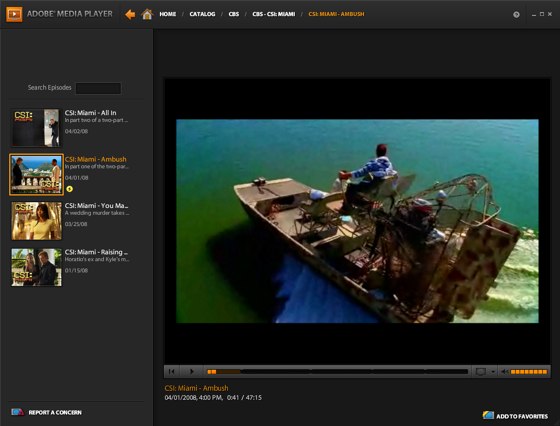The height and width of the screenshot is (426, 560).
Task: Open the options gear icon in title bar
Action: pyautogui.click(x=516, y=15)
